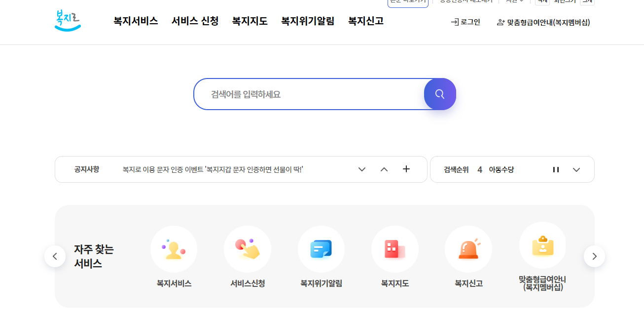
Task: Click the magnifier search button
Action: tap(440, 94)
